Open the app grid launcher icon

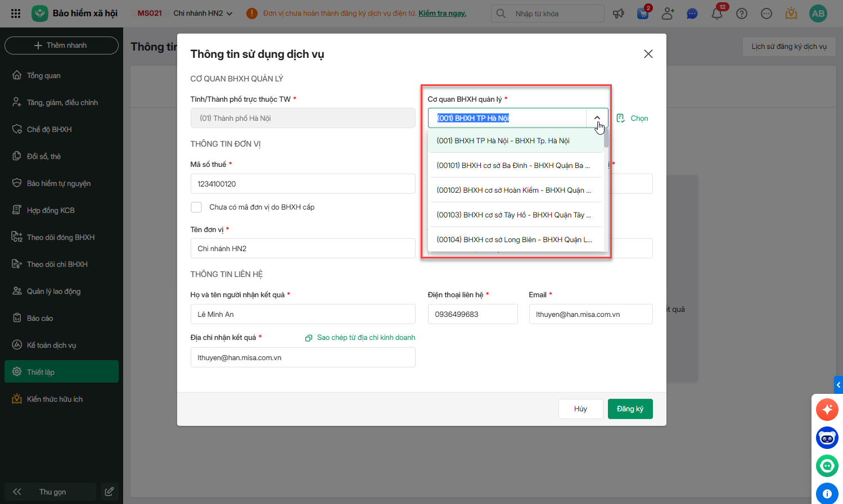(x=16, y=13)
